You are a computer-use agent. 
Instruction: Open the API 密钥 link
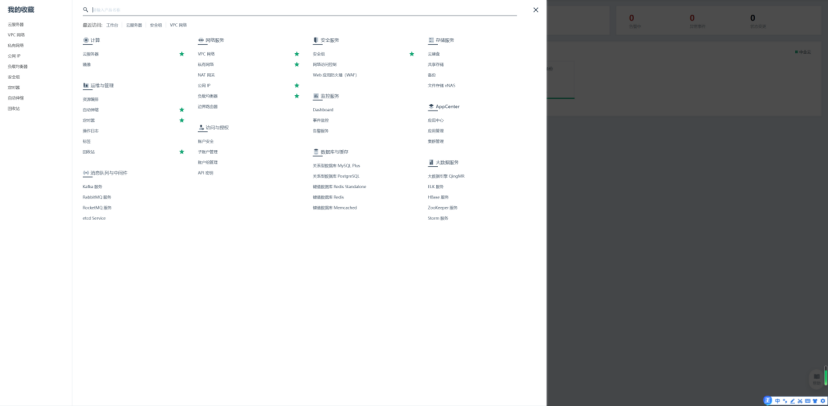[205, 173]
